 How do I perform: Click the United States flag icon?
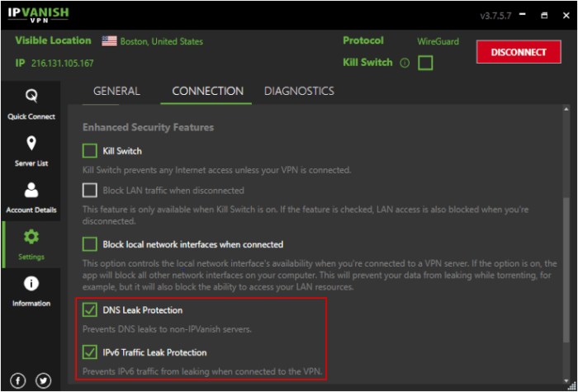coord(110,41)
